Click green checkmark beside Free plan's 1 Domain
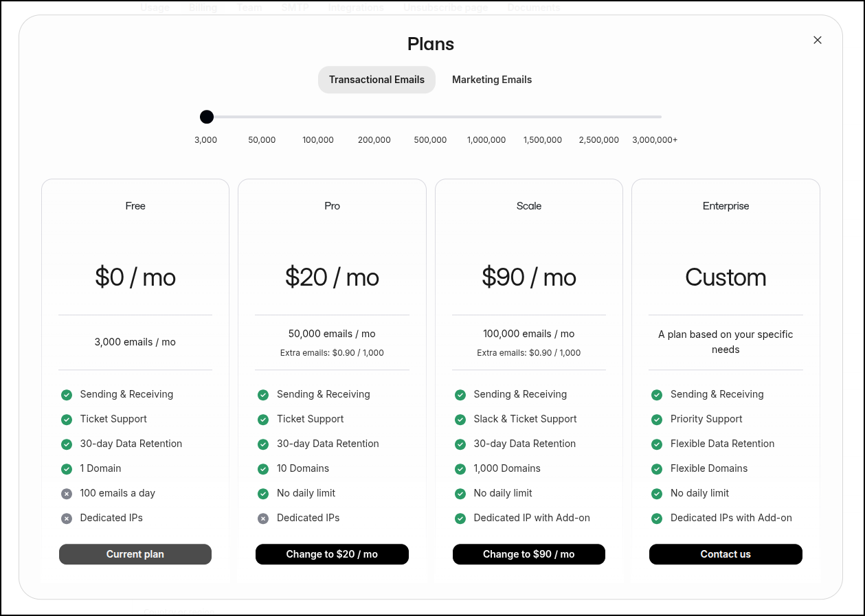This screenshot has width=865, height=616. 67,469
